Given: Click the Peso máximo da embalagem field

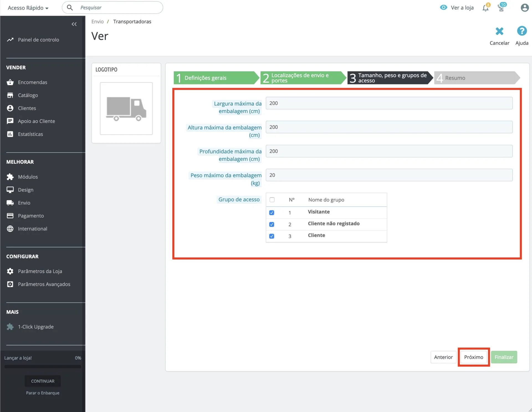Looking at the screenshot, I should coord(389,175).
